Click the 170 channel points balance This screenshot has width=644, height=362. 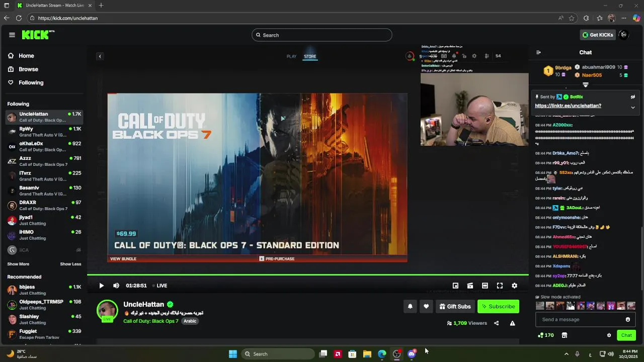(x=546, y=335)
